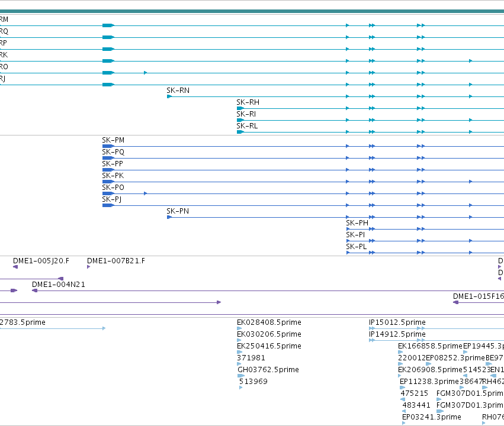
Task: Select the EK030206.5prime EST label
Action: 269,334
